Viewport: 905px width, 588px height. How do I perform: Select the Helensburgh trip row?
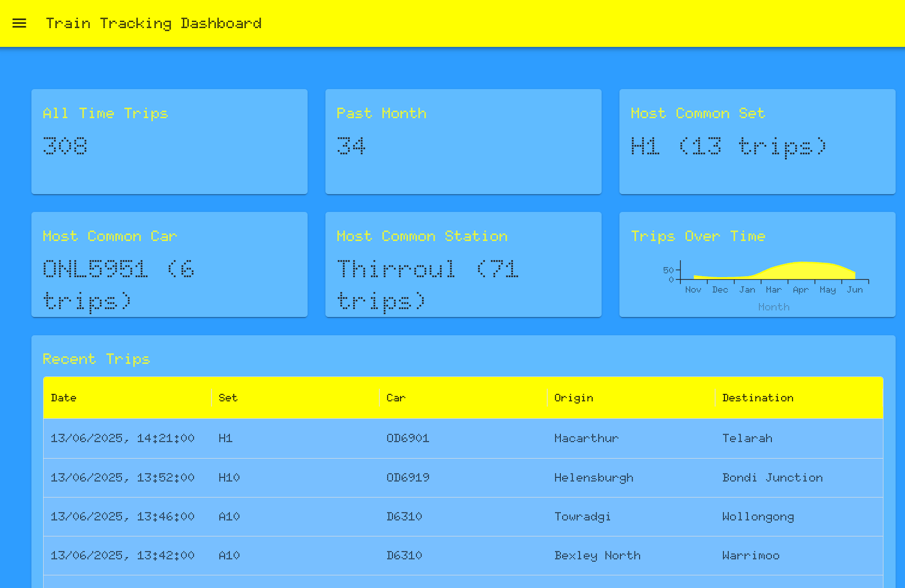pos(463,478)
